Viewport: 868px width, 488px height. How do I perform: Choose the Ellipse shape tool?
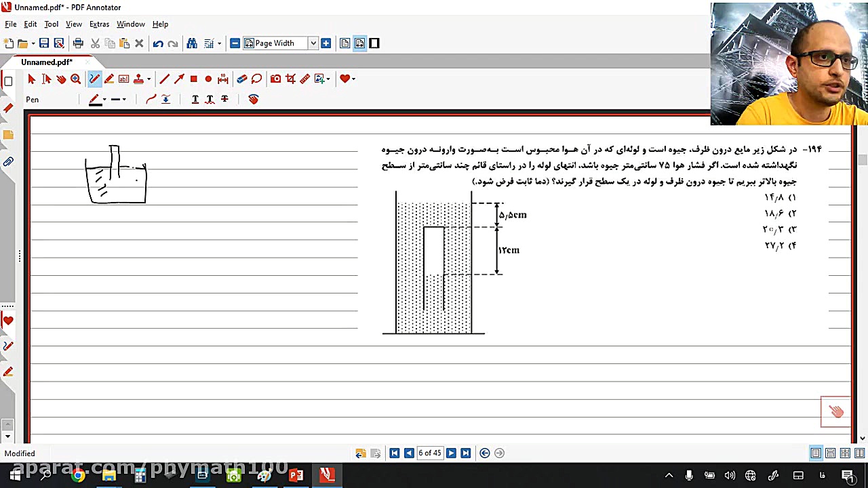click(x=208, y=79)
